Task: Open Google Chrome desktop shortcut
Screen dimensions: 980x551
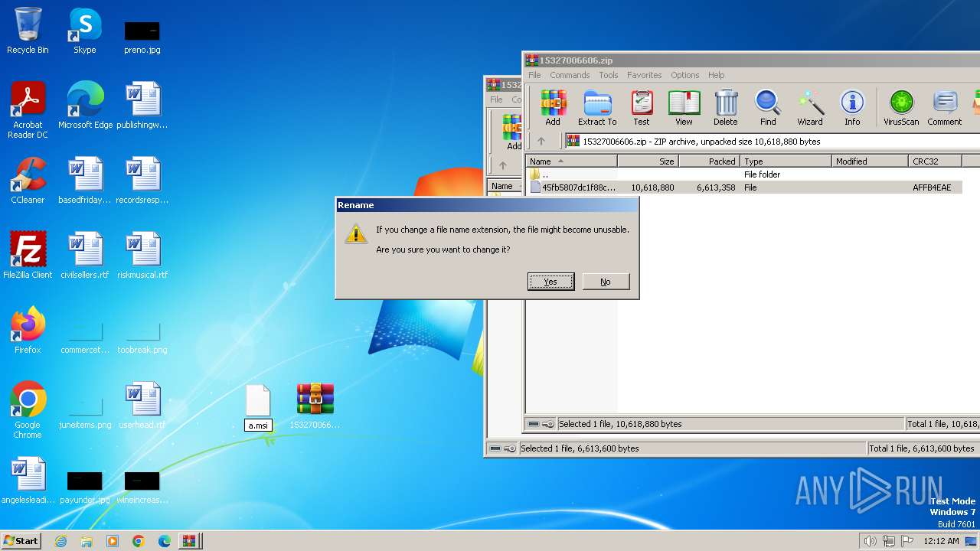Action: [x=28, y=410]
